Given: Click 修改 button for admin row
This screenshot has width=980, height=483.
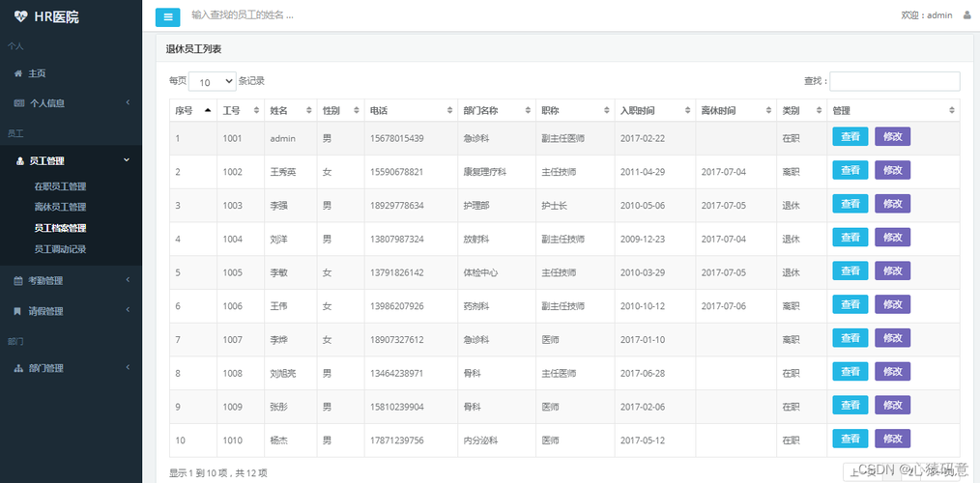Looking at the screenshot, I should click(892, 136).
